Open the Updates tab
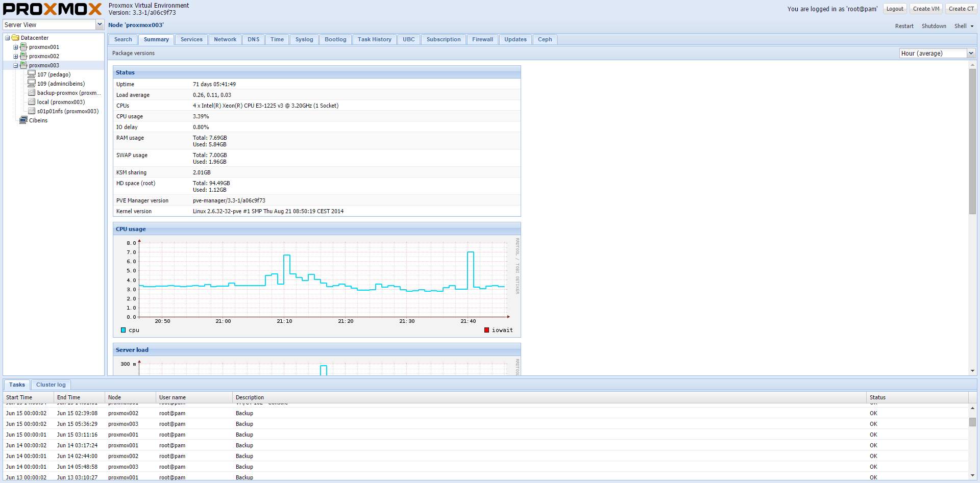 click(516, 39)
